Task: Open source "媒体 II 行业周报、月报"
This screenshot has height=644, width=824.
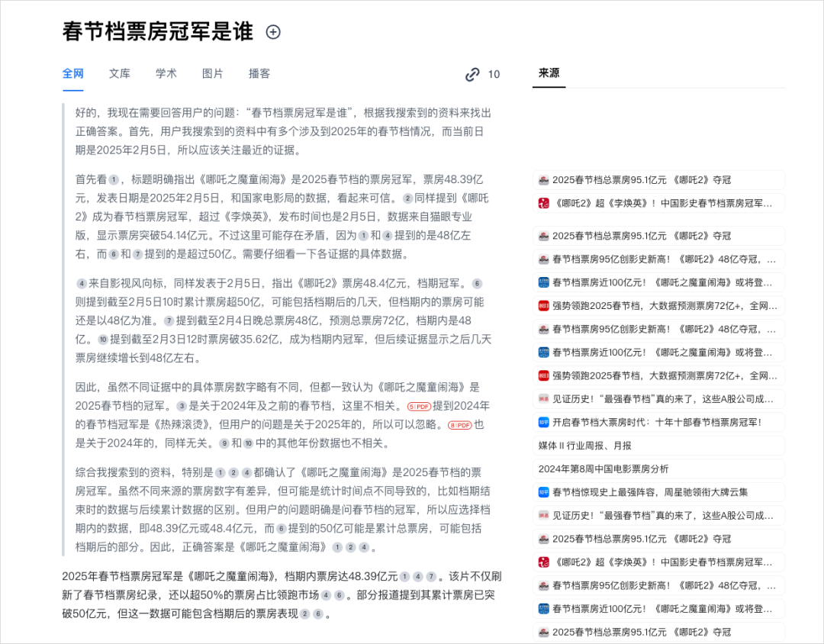Action: tap(659, 446)
